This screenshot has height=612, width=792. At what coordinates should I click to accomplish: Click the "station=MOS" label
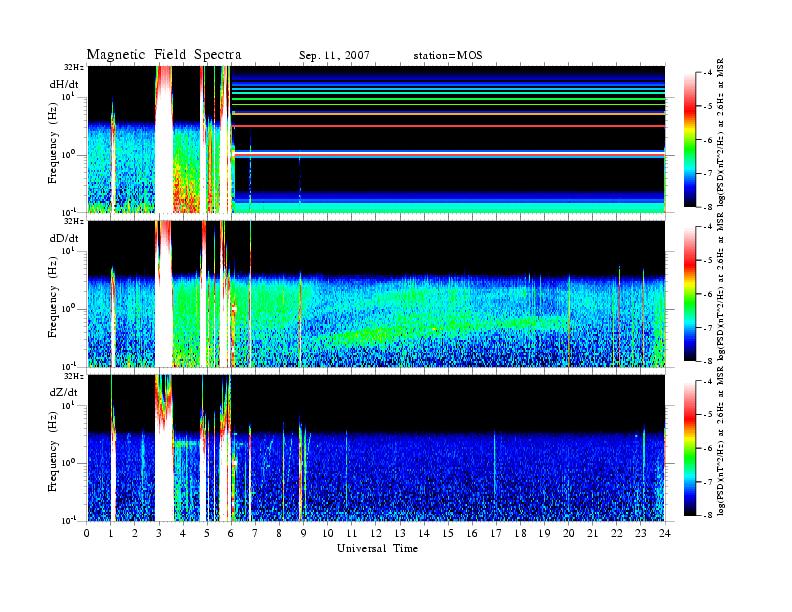pyautogui.click(x=448, y=56)
